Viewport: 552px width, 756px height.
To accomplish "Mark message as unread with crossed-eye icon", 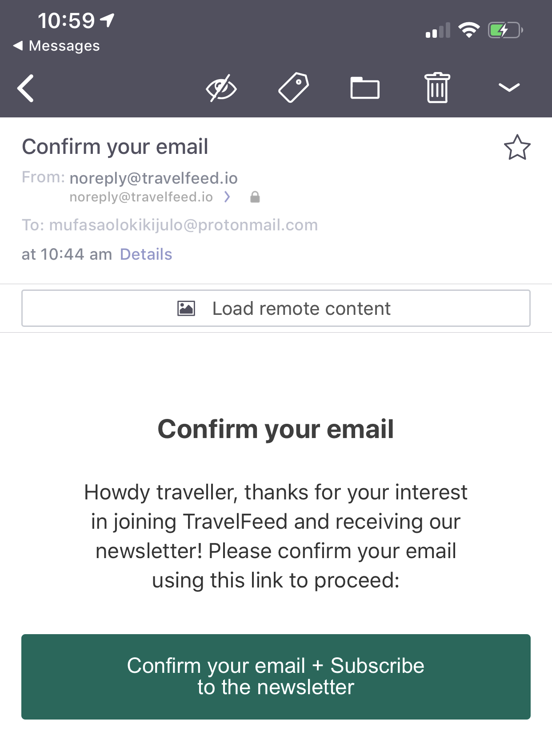I will 221,88.
